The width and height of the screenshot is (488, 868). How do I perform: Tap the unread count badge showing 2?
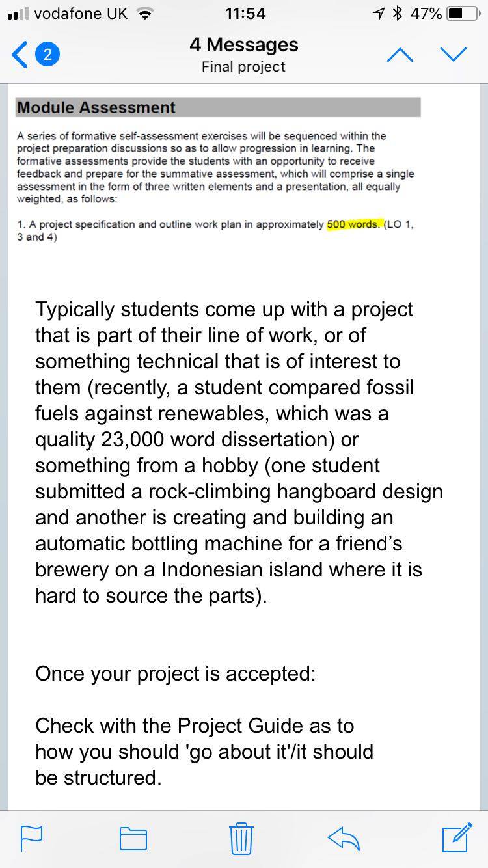[47, 55]
